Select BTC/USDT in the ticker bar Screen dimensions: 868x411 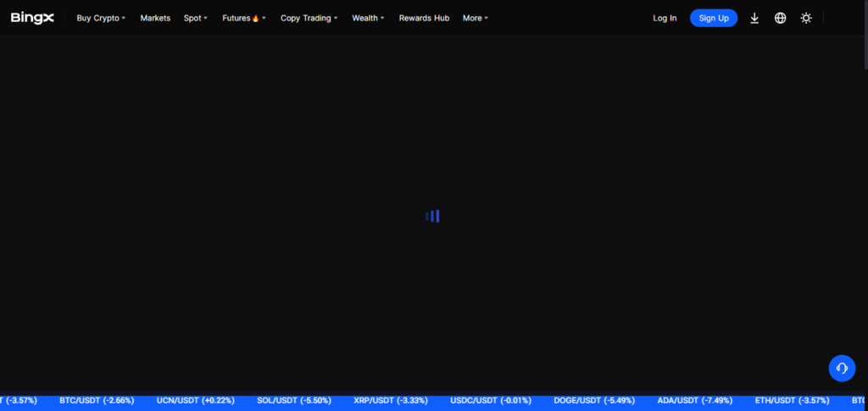[x=96, y=400]
